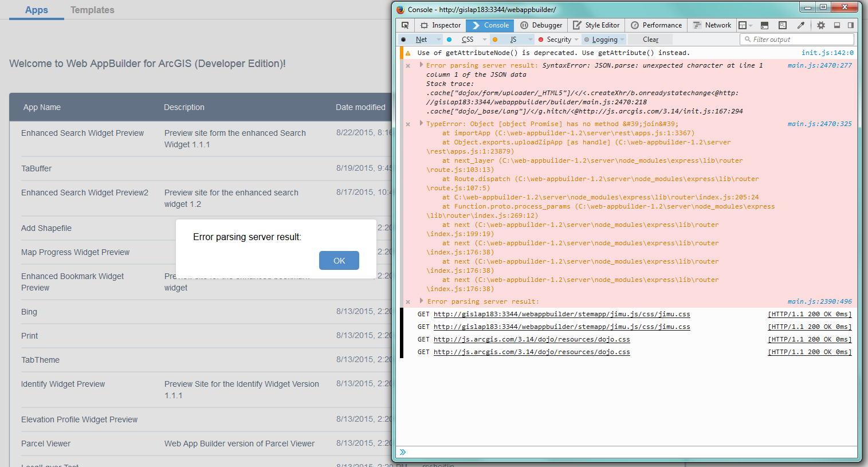Click the Firefox icon in title bar
Image resolution: width=868 pixels, height=467 pixels.
coord(400,9)
